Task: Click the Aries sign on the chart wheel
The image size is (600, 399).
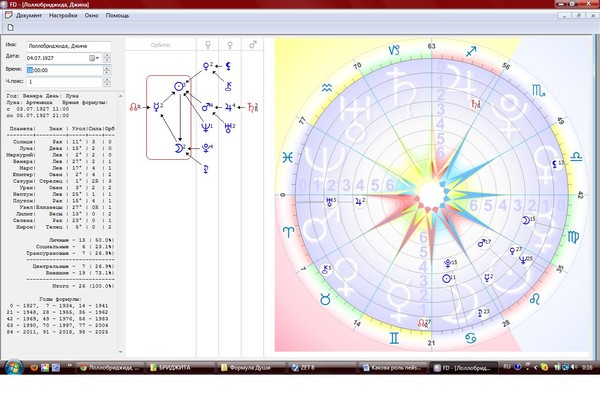Action: pyautogui.click(x=288, y=232)
